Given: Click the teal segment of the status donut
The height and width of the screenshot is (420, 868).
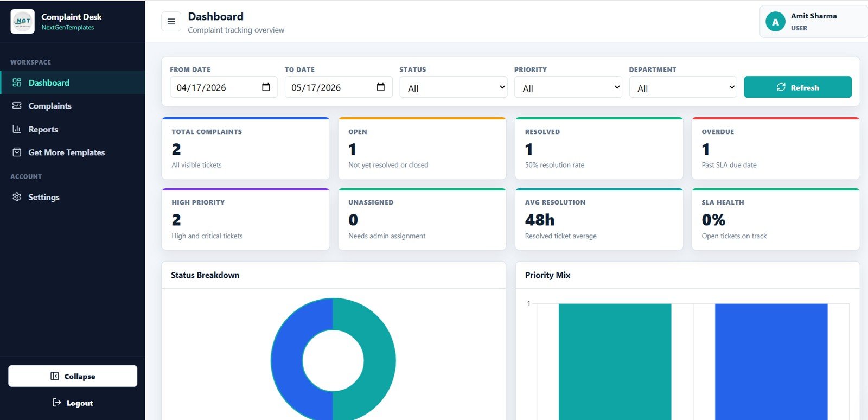Looking at the screenshot, I should pyautogui.click(x=380, y=361).
